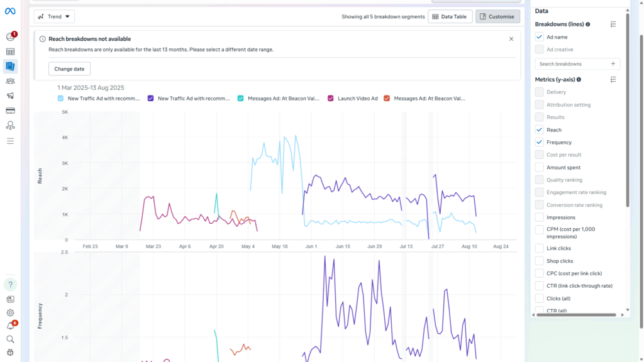Click the info icon beside Breakdowns (lines)
The image size is (644, 362).
click(588, 25)
